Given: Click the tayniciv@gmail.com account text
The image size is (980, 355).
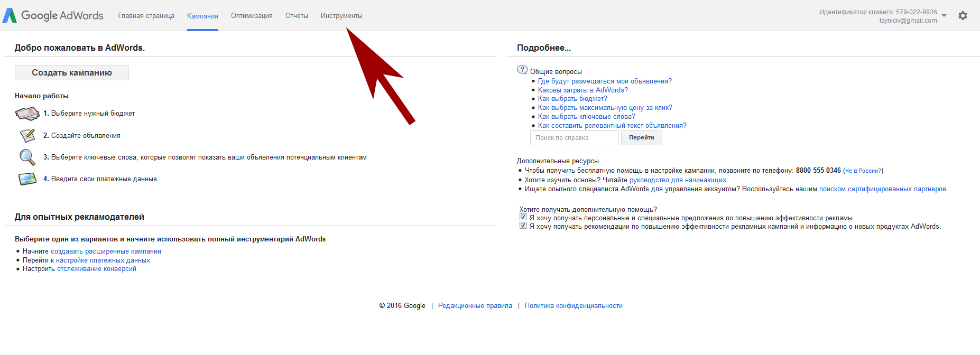Looking at the screenshot, I should (908, 21).
